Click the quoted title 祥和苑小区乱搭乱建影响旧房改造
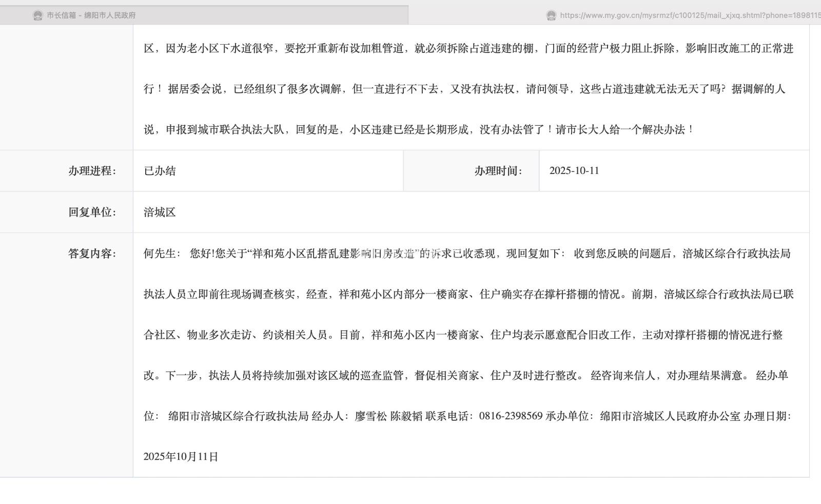The height and width of the screenshot is (504, 821). (x=333, y=254)
